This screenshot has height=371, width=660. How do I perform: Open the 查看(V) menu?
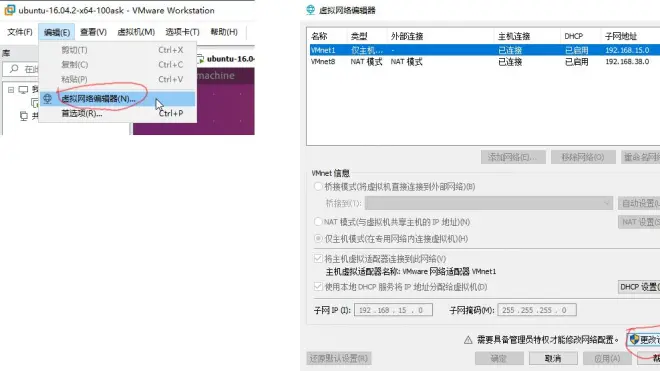point(93,32)
